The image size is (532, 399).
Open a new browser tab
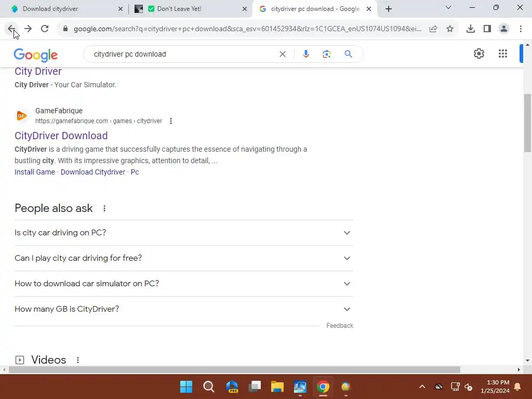(x=389, y=9)
